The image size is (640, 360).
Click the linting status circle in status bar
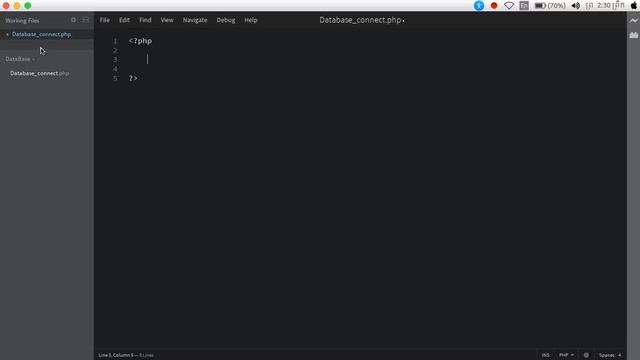pyautogui.click(x=586, y=355)
